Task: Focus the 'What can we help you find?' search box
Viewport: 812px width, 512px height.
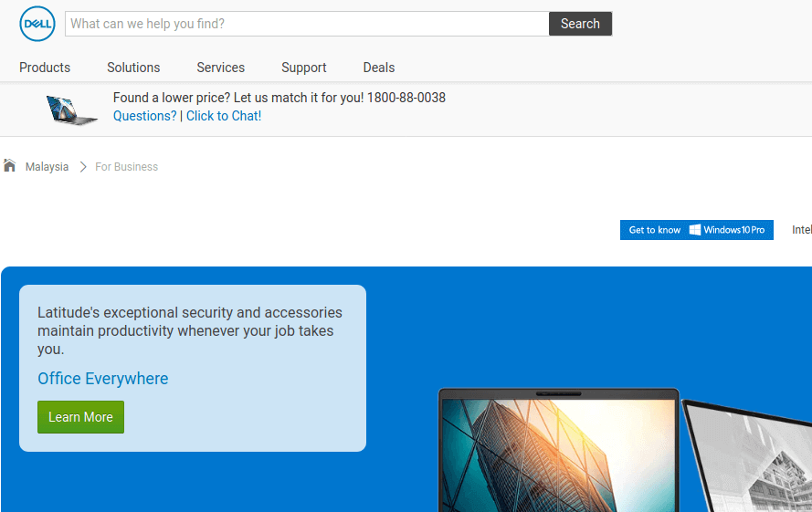Action: click(x=307, y=24)
